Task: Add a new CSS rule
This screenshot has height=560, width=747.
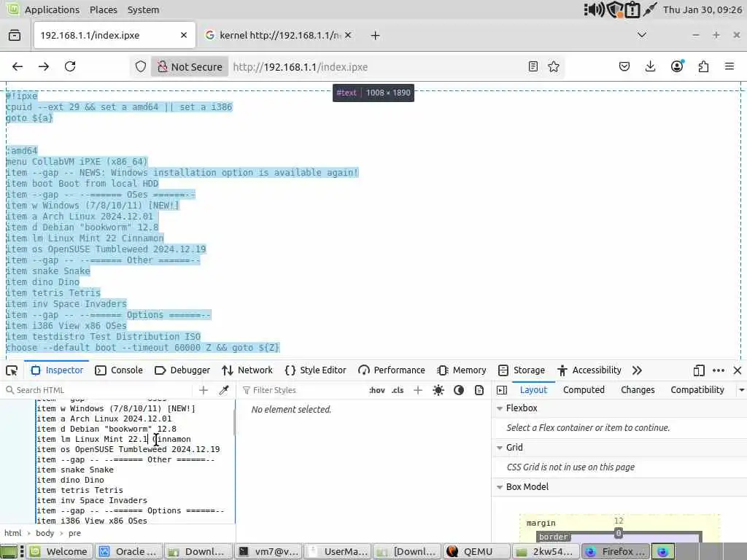Action: (418, 390)
